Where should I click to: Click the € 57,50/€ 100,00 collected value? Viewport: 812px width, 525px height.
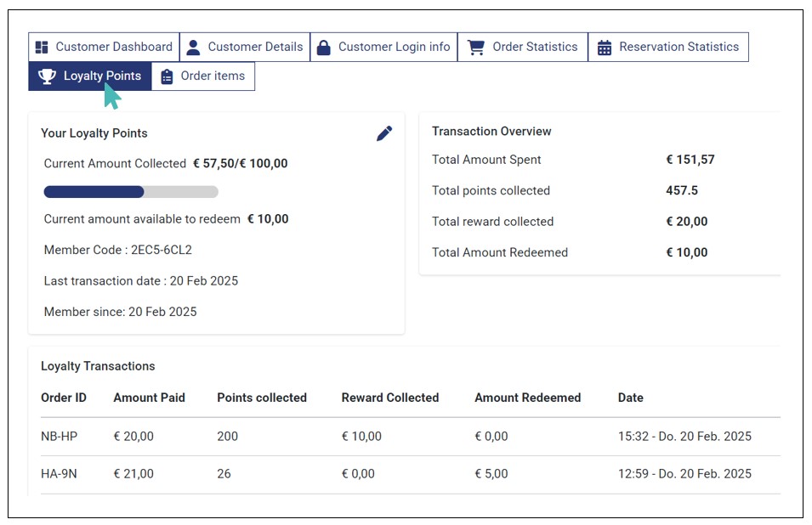(x=241, y=164)
